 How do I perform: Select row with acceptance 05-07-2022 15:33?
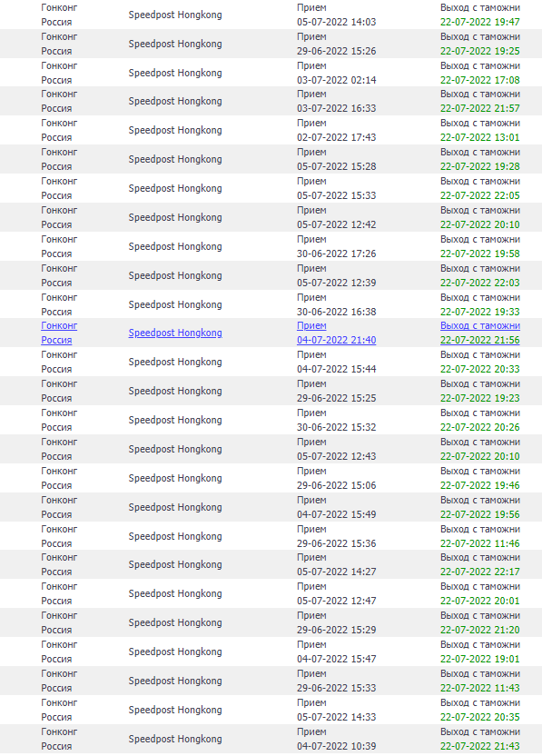point(271,188)
